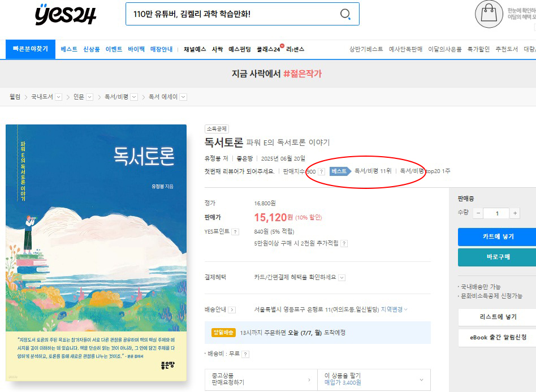This screenshot has width=536, height=392.
Task: Click the 문화비소득공제 신청가능 notice
Action: pyautogui.click(x=491, y=296)
